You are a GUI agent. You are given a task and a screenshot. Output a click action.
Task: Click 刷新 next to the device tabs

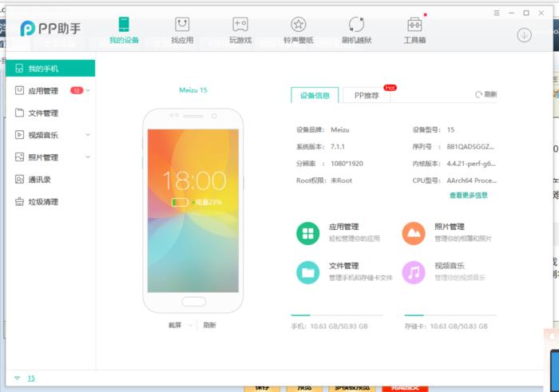(486, 95)
